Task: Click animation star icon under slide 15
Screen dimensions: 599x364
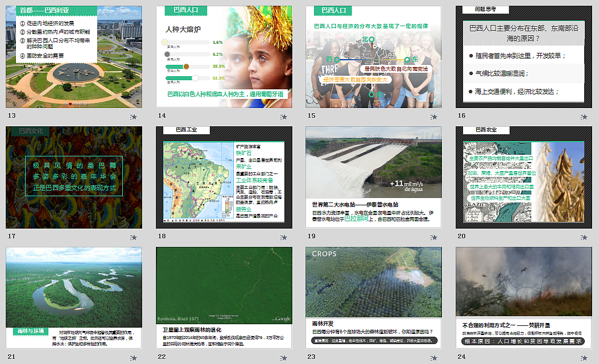Action: (433, 117)
